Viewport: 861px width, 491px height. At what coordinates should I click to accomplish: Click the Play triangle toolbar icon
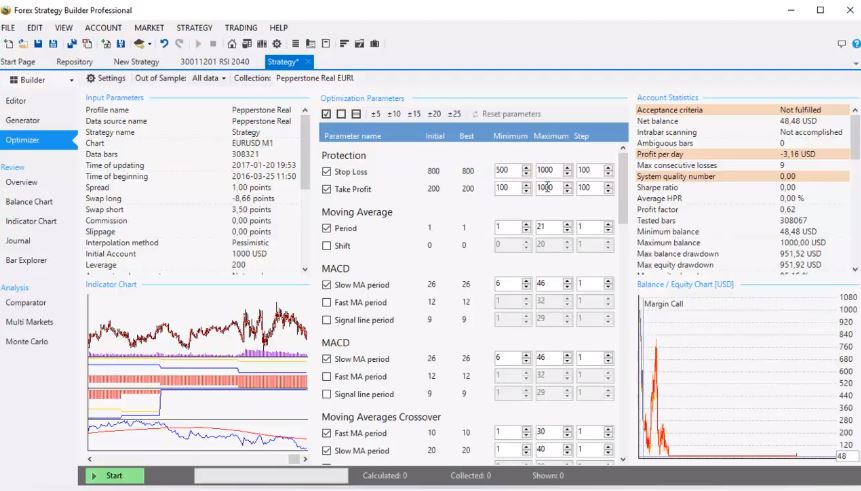coord(198,44)
